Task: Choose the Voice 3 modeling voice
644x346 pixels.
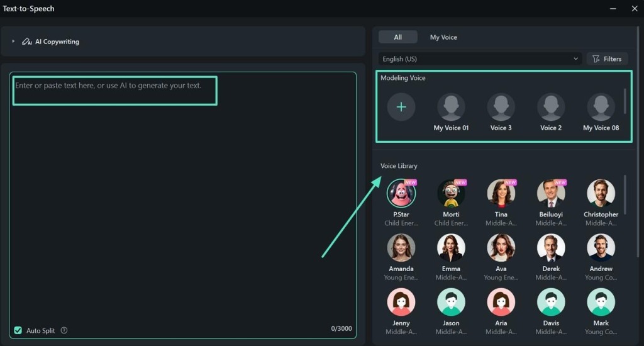Action: tap(501, 108)
